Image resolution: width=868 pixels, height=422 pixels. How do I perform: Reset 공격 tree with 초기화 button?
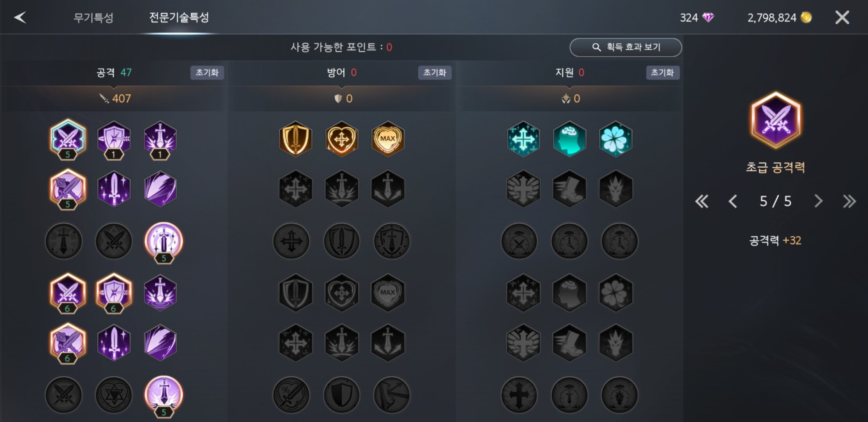pos(207,73)
